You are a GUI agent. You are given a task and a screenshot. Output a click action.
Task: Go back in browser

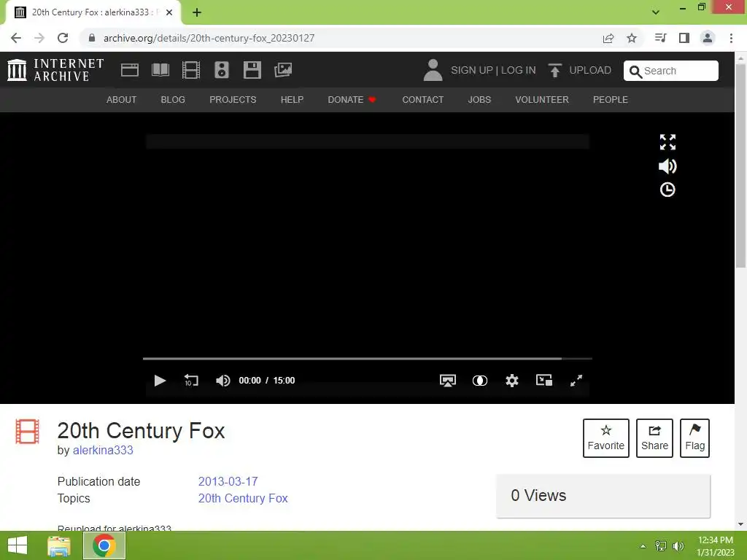[16, 38]
